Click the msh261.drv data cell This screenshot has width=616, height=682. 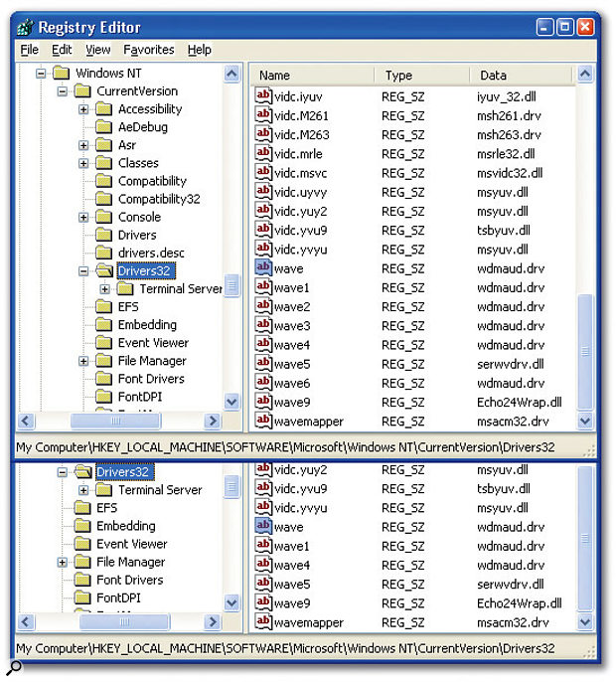[509, 116]
